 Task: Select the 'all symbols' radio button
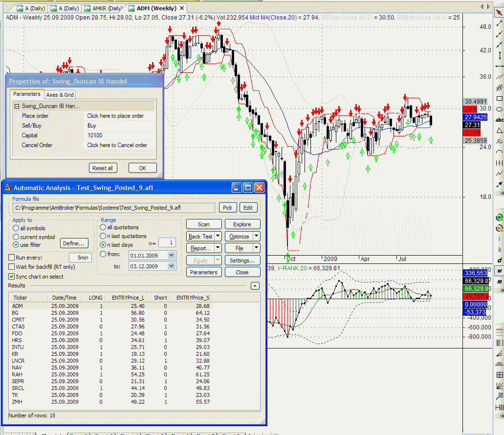coord(17,228)
